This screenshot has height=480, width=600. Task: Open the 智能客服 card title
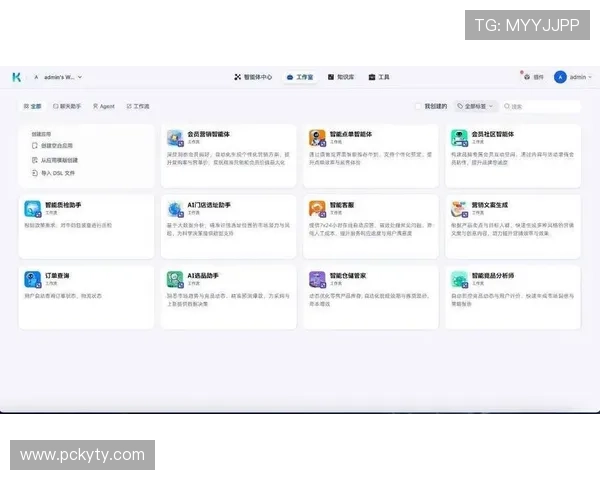[x=342, y=205]
